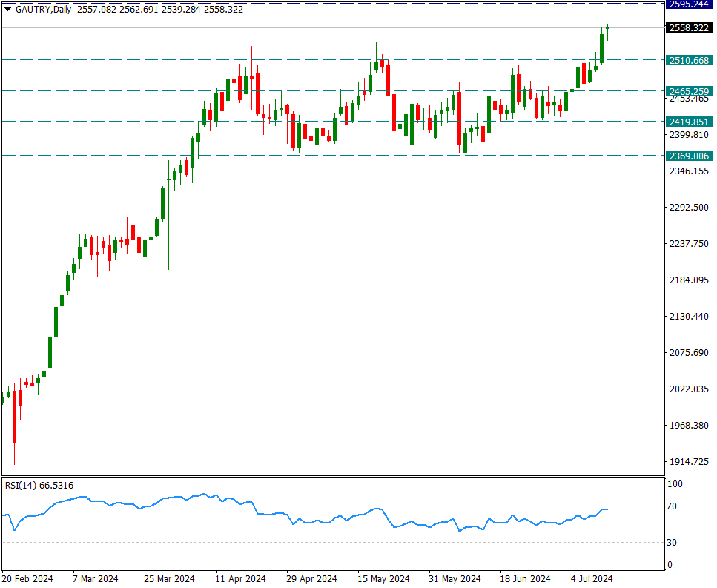Select the GAUTRY,Daily chart title text
This screenshot has width=717, height=588.
[44, 9]
